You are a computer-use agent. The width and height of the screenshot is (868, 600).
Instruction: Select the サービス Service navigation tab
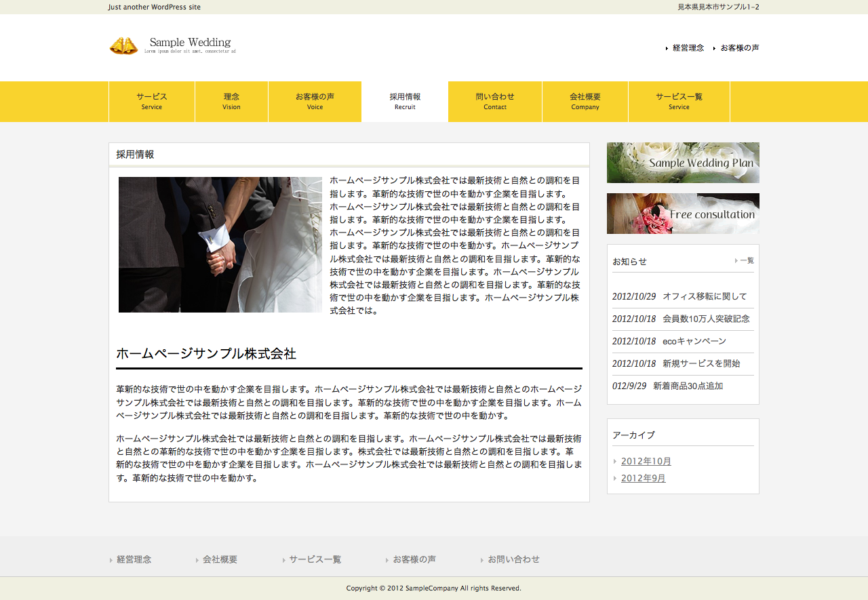point(152,102)
